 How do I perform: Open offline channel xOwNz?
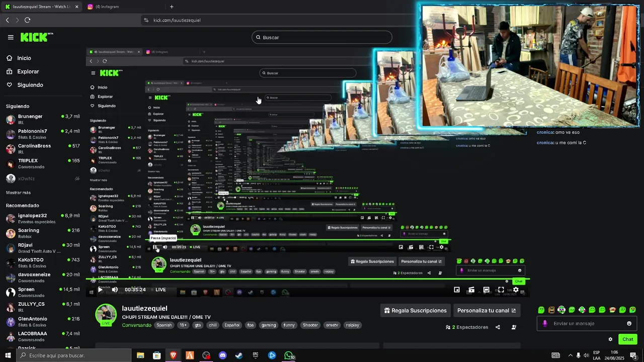[43, 178]
